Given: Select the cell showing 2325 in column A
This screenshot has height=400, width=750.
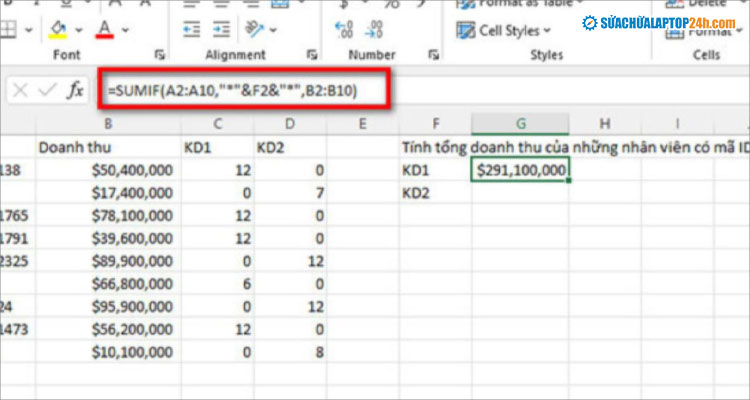Looking at the screenshot, I should (18, 261).
